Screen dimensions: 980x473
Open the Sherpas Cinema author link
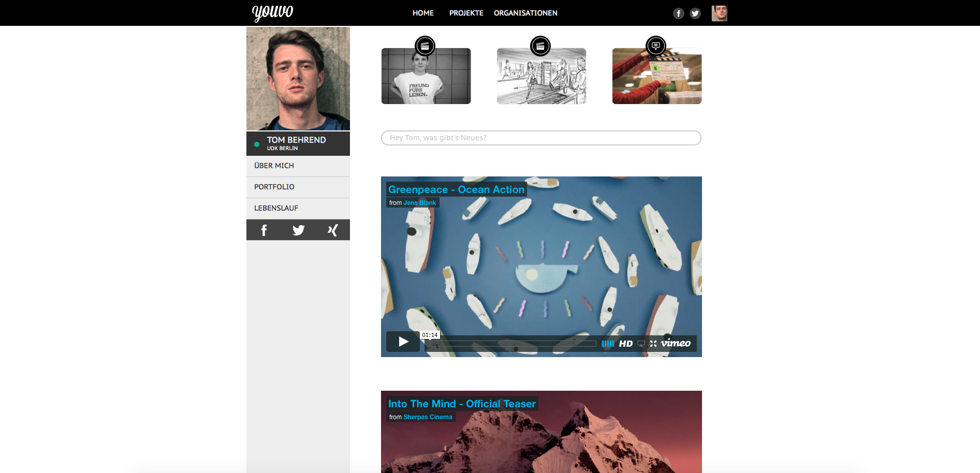click(x=428, y=417)
